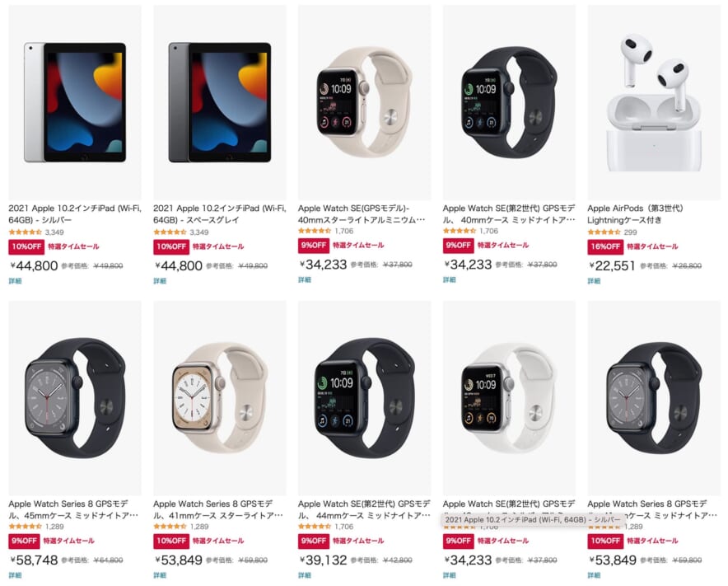
Task: Click the silver iPad (Wi-Fi, 64GB) title link
Action: click(x=75, y=213)
